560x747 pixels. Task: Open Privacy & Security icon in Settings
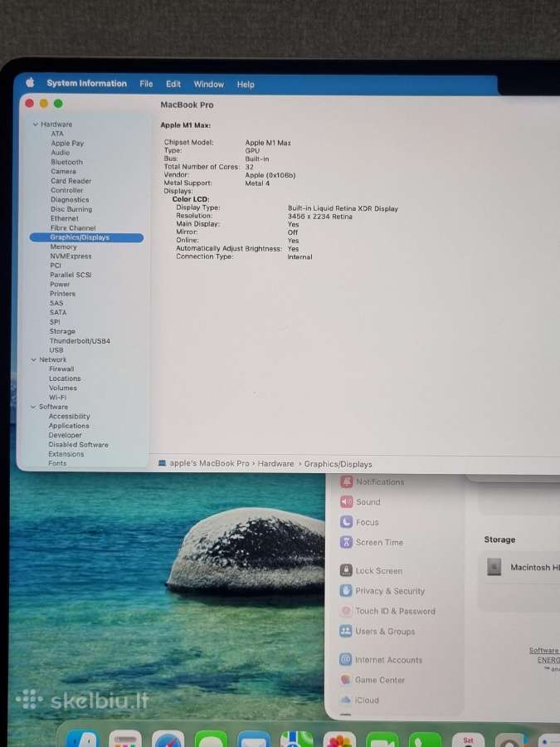[x=346, y=591]
